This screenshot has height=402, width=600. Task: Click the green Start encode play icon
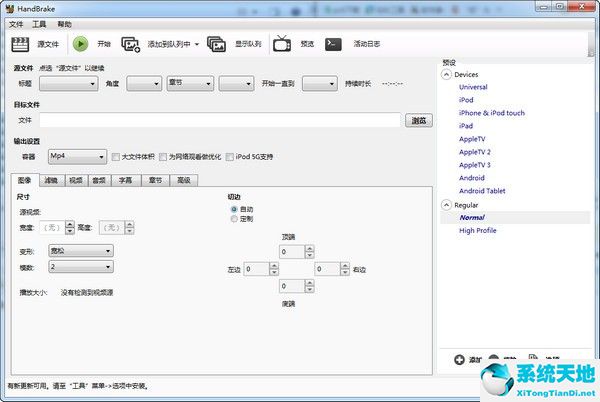pos(80,44)
